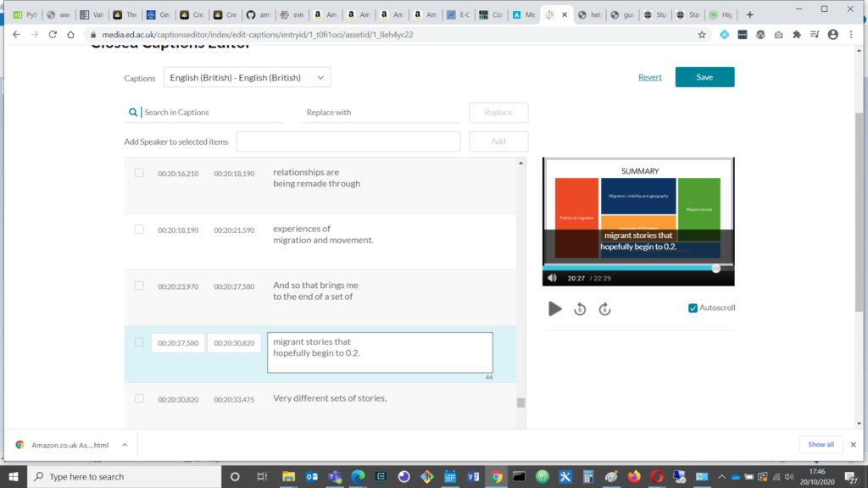Select the checkbox beside caption starting 00:20:27,580

(x=139, y=343)
